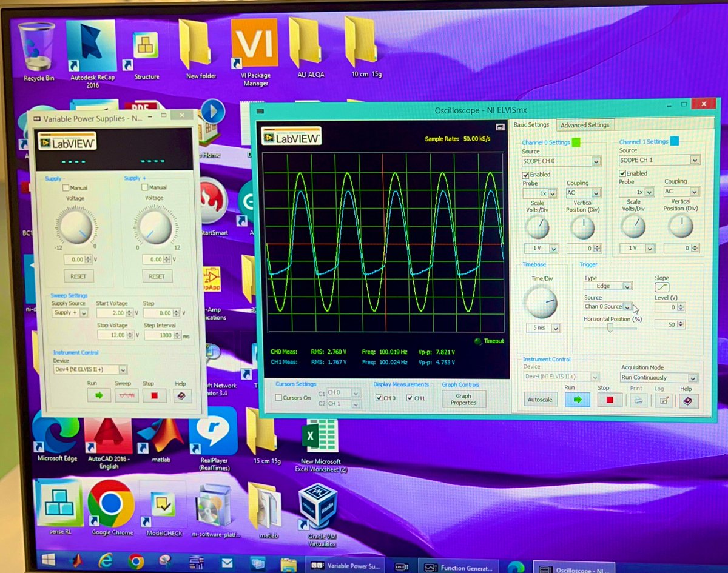The width and height of the screenshot is (728, 573).
Task: Click Internet Explorer taskbar icon
Action: [x=106, y=560]
